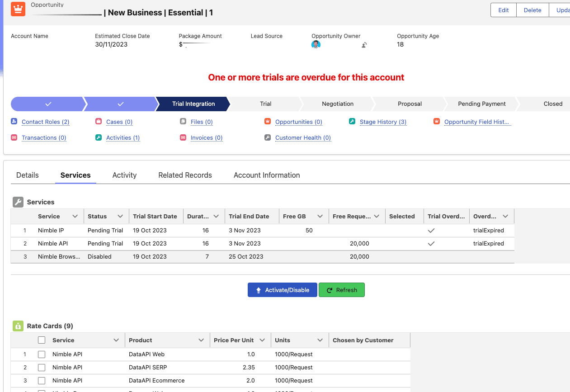Open the Units column dropdown
Screen dimensions: 570x392
coord(320,340)
